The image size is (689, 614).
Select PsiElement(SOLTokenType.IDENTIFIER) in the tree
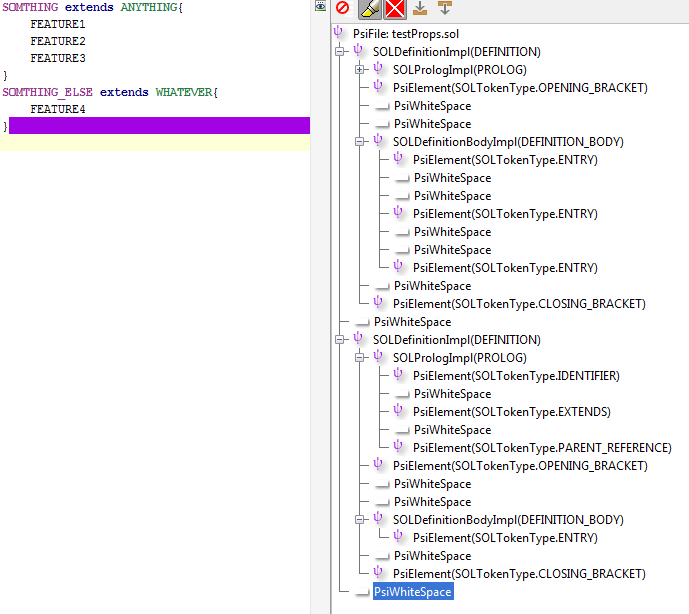(516, 376)
